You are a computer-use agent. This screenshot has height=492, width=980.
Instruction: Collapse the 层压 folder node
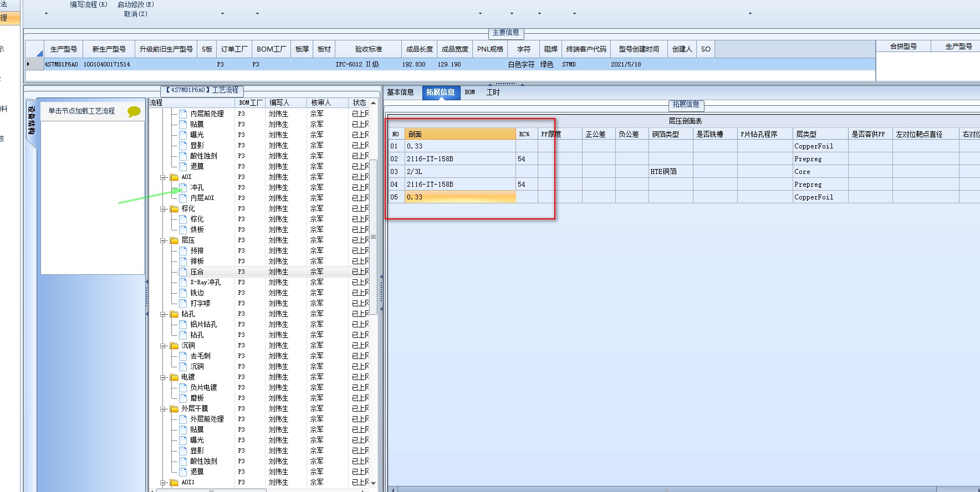click(164, 240)
